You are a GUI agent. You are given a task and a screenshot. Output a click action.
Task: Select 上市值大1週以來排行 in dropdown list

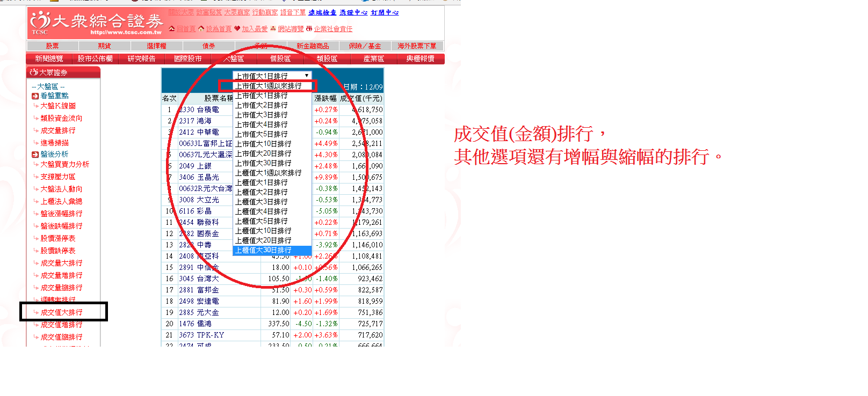click(x=272, y=86)
